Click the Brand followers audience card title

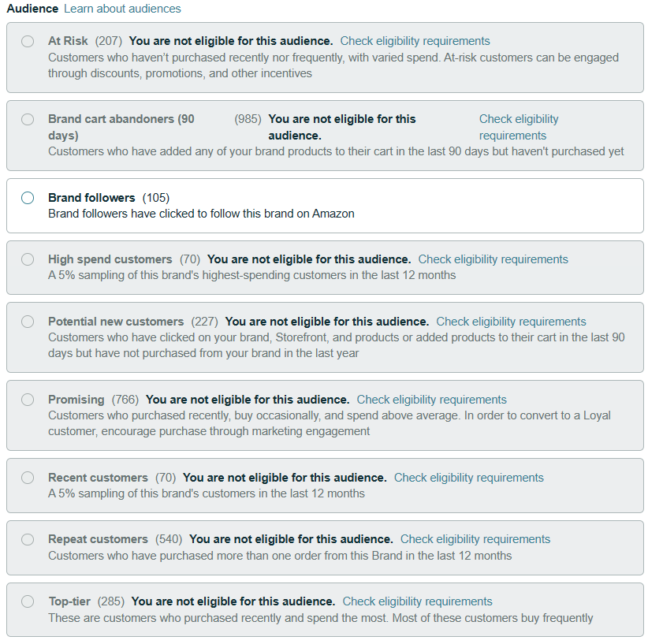click(91, 198)
